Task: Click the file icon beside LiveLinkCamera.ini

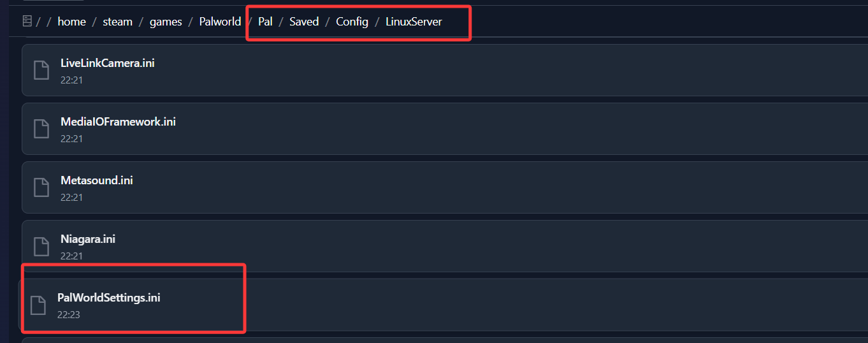Action: (41, 70)
